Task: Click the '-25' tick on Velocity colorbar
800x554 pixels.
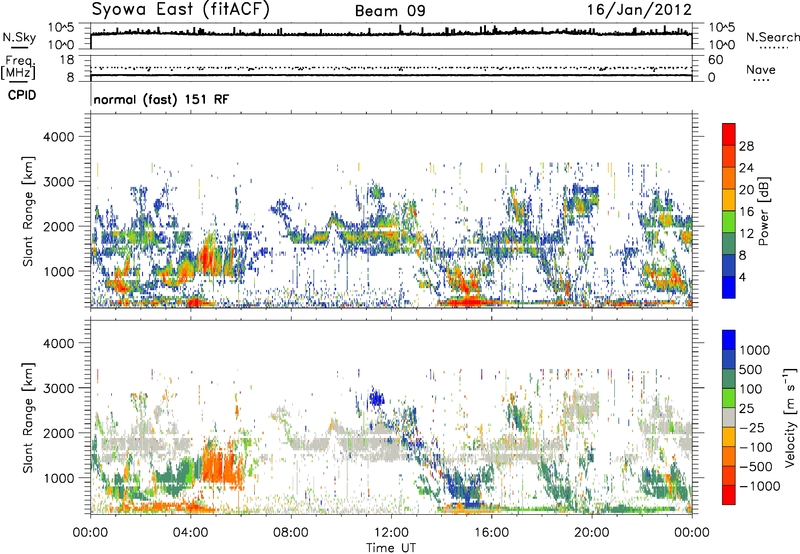Action: coord(753,428)
